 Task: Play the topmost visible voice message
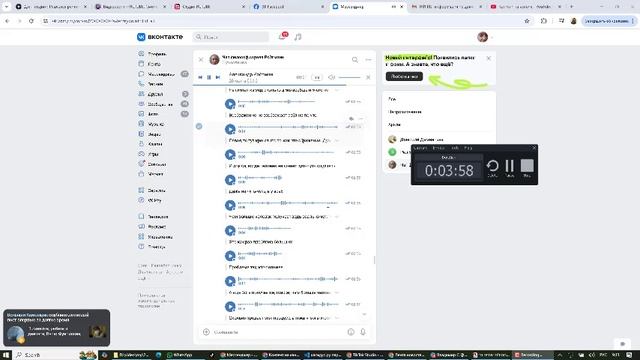click(x=230, y=104)
